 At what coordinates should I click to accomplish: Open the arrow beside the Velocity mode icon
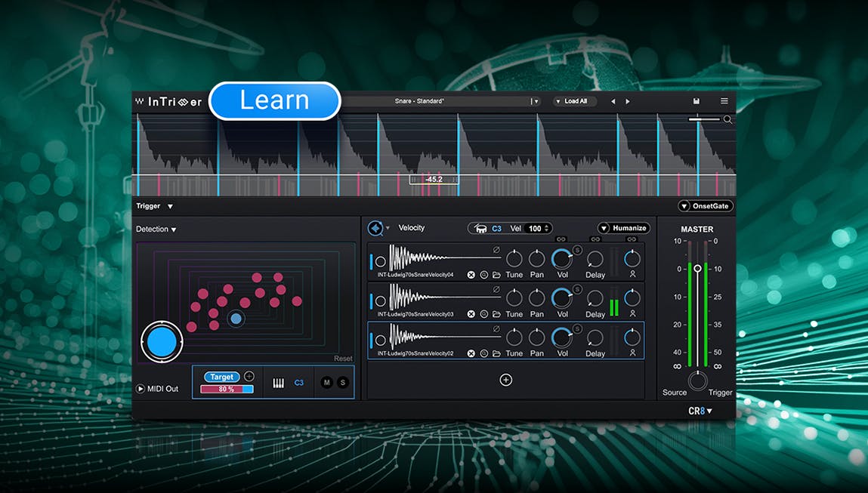click(x=388, y=228)
